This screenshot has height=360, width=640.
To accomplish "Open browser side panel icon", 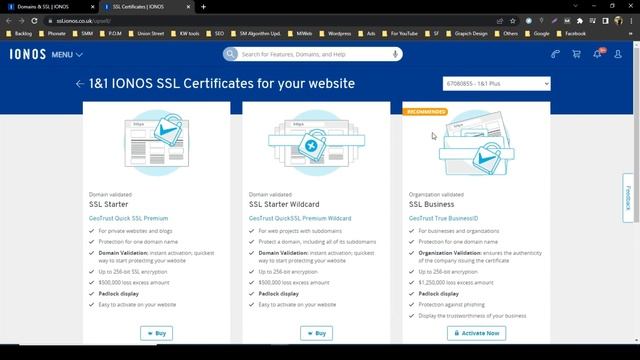I will click(605, 21).
